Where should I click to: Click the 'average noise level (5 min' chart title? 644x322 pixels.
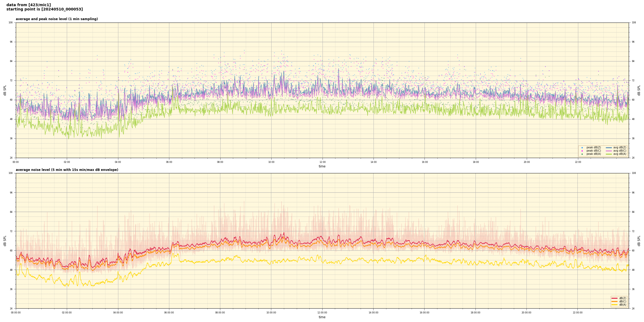click(x=67, y=170)
